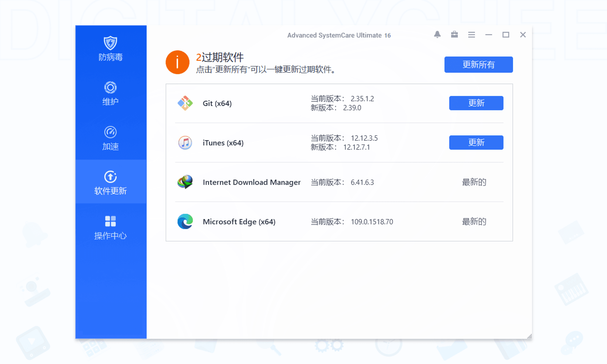Click the Git application icon
Viewport: 607px width, 364px height.
(185, 103)
